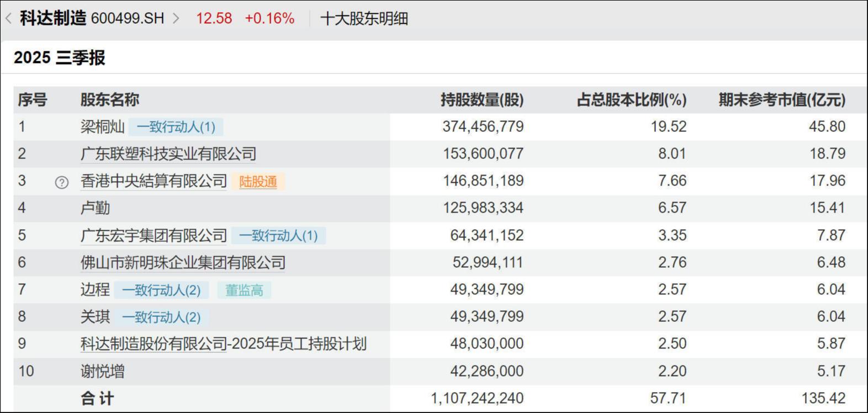Go to previous stock with left chevron
Image resolution: width=868 pixels, height=413 pixels.
point(8,18)
